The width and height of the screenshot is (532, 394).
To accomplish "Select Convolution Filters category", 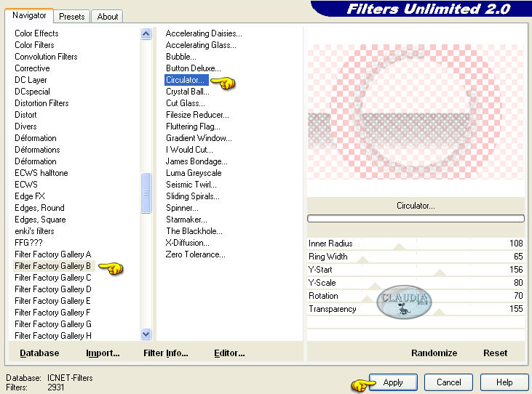I will coord(46,57).
